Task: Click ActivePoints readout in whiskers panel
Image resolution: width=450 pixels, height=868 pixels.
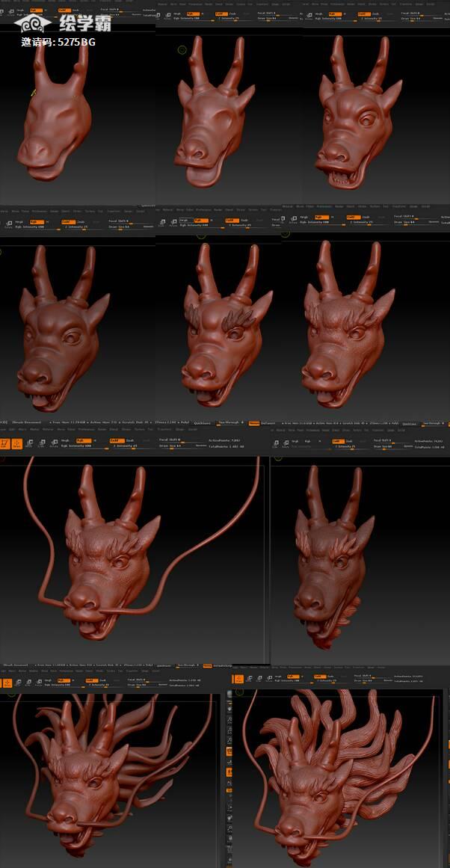Action: 224,440
